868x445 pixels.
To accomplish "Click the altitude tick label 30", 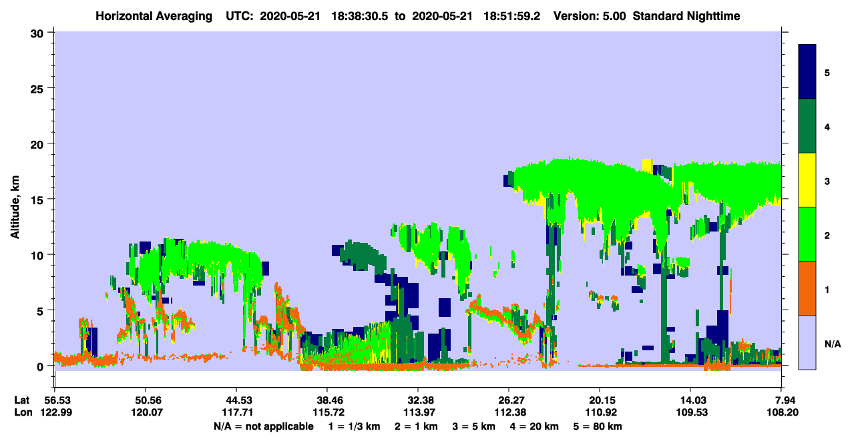I will click(38, 33).
